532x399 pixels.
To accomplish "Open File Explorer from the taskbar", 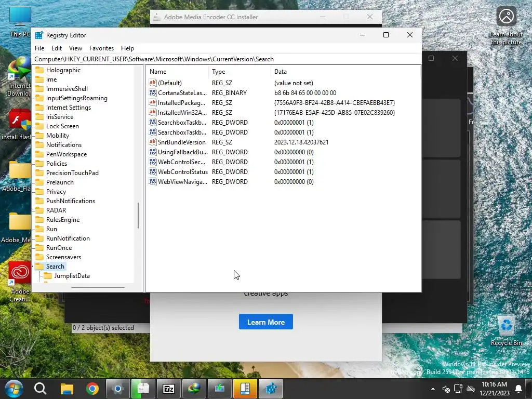I will tap(67, 389).
